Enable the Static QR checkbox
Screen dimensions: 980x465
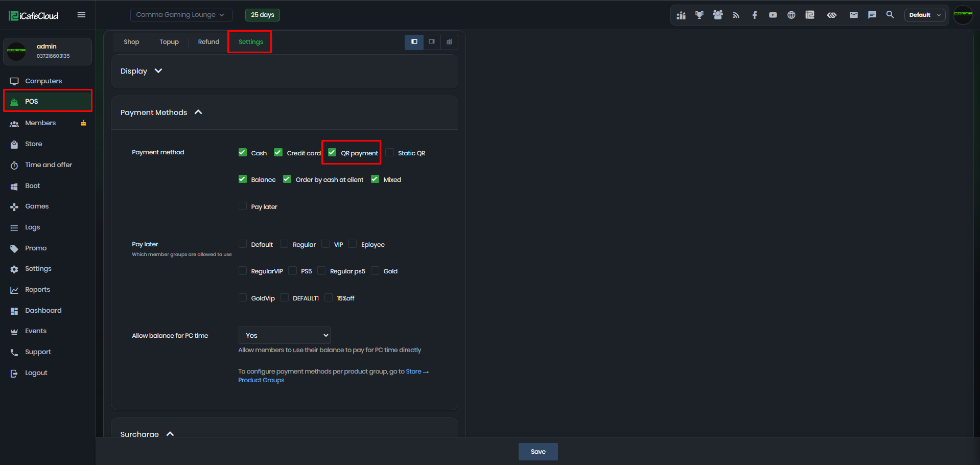[x=390, y=152]
